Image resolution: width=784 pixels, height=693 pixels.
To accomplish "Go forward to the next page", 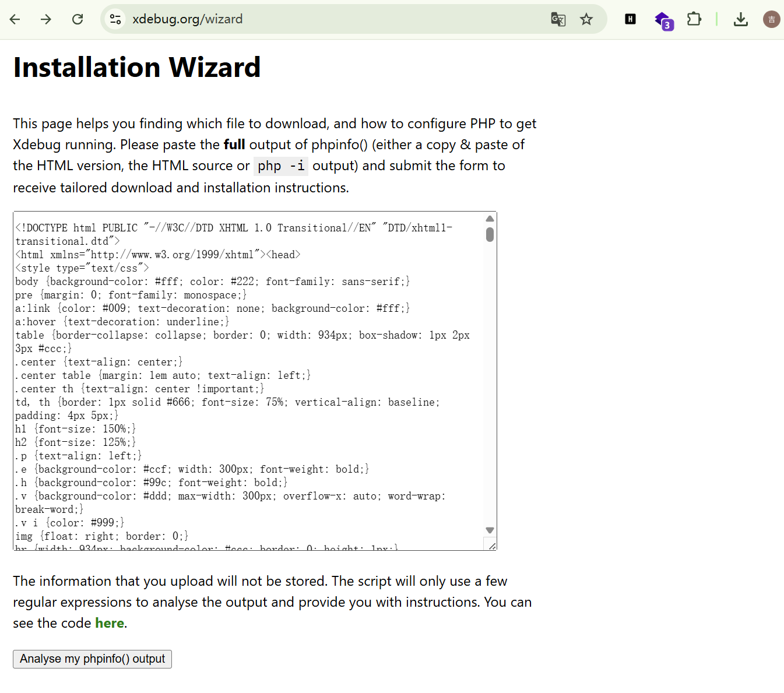I will click(46, 19).
